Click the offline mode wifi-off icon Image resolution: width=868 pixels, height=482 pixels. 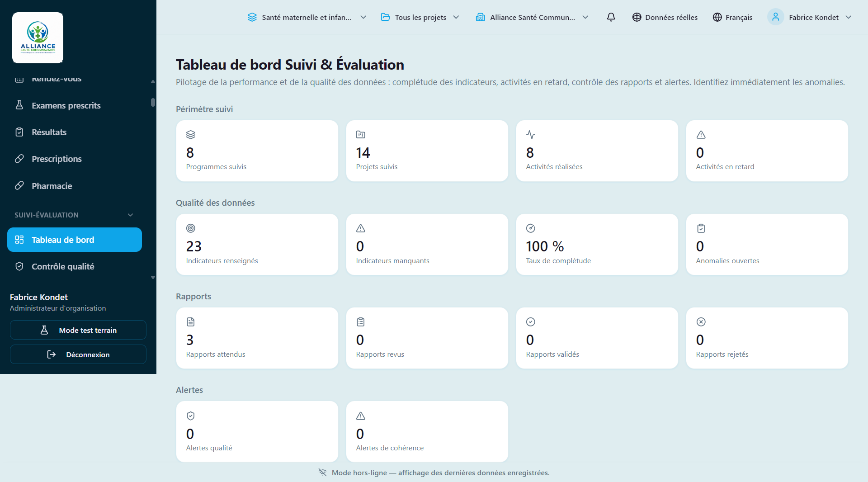[322, 473]
